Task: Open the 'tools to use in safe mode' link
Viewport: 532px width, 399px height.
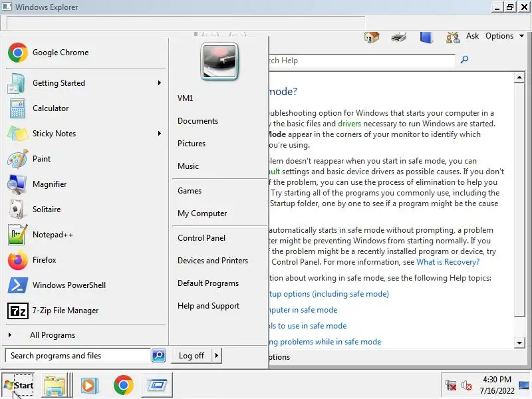Action: (x=308, y=326)
